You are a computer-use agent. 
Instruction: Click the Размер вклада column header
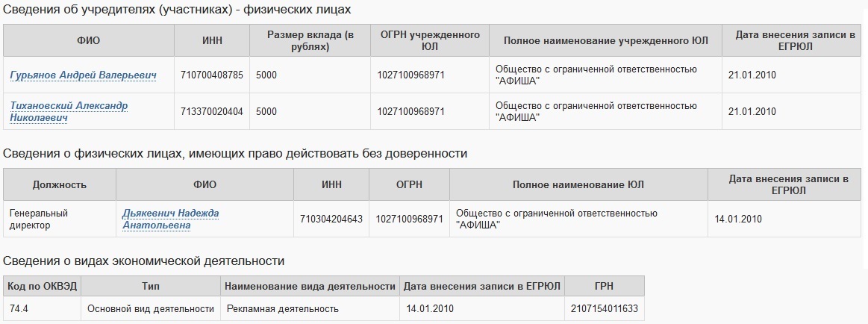coord(310,40)
